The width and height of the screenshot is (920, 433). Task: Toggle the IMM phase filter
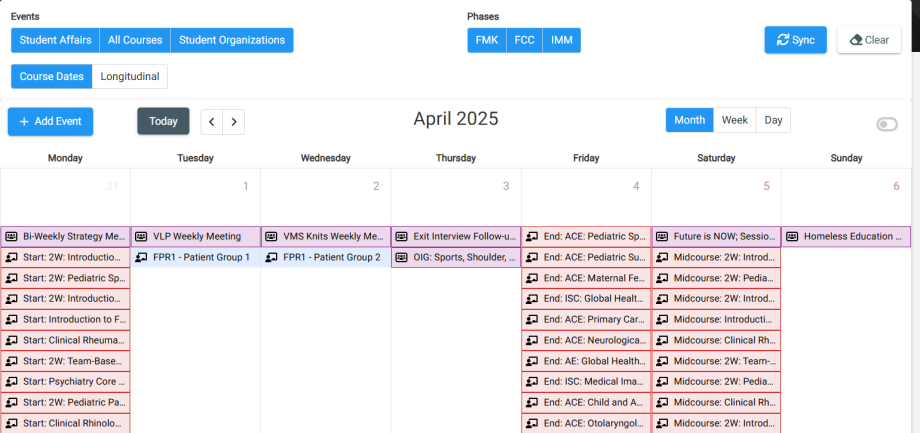(561, 40)
